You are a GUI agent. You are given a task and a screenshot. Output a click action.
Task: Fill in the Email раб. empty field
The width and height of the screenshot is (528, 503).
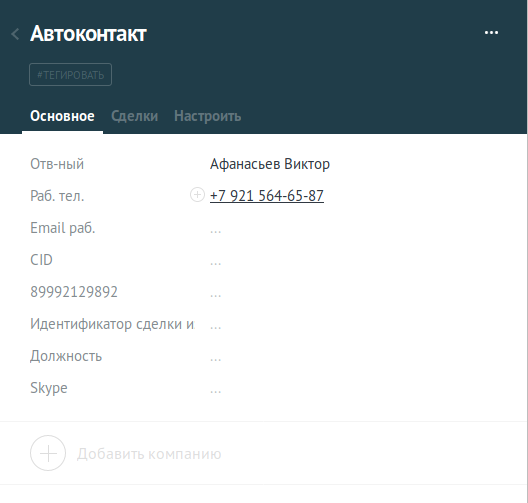pyautogui.click(x=216, y=231)
